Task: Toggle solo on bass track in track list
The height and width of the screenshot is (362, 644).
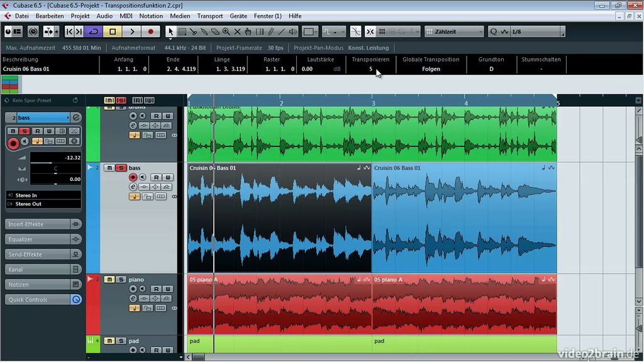Action: tap(121, 168)
